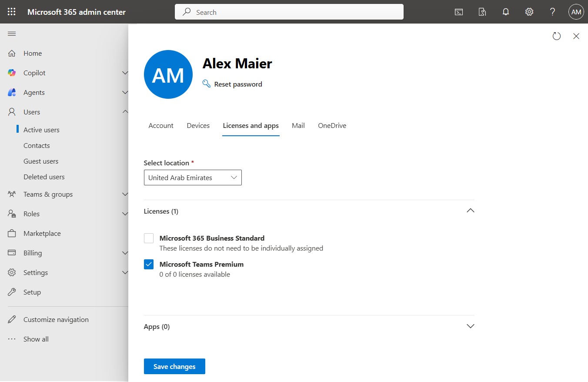Image resolution: width=588 pixels, height=382 pixels.
Task: Open the app launcher waffle icon
Action: tap(12, 12)
